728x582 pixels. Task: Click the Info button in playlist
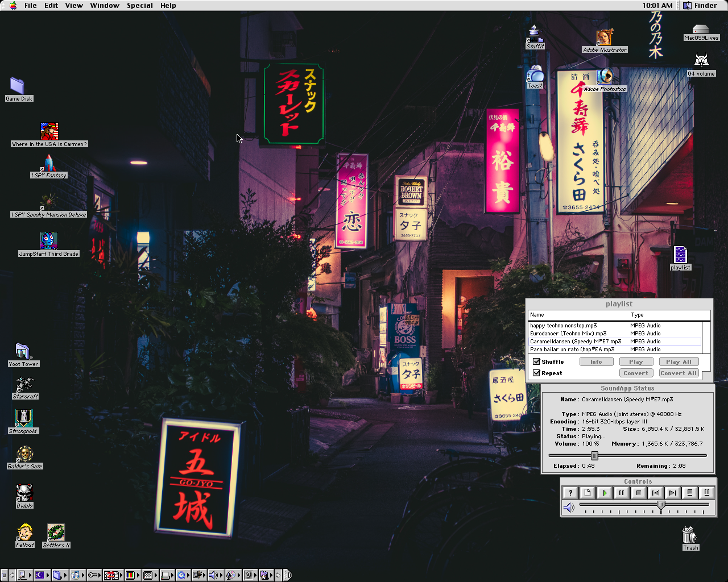[596, 361]
